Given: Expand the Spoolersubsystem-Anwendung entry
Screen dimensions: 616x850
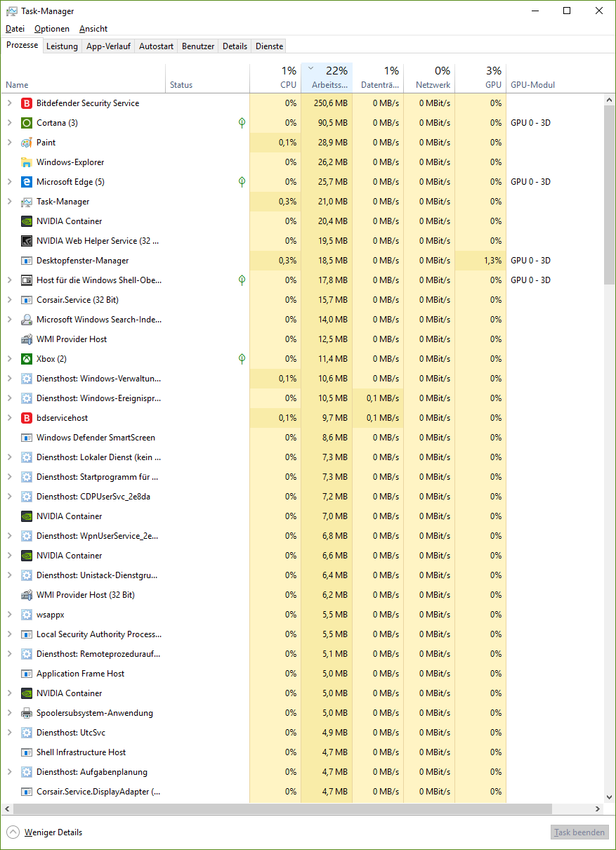Looking at the screenshot, I should 9,713.
